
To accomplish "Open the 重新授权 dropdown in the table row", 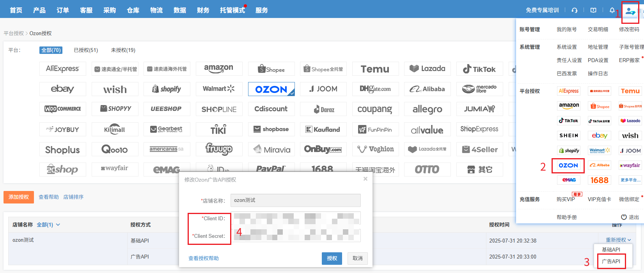I will 618,240.
